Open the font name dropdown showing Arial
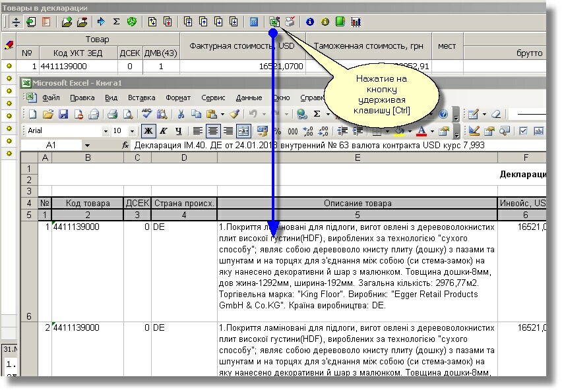562x392 pixels. 106,131
